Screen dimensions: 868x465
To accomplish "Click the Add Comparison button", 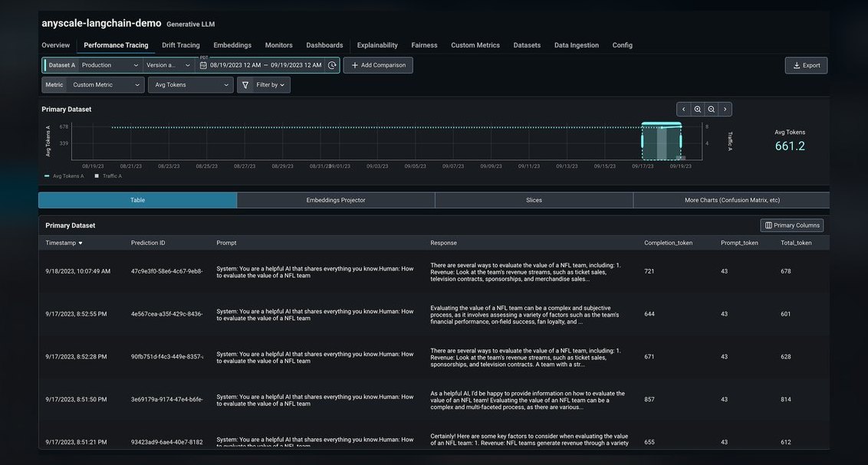I will point(378,65).
